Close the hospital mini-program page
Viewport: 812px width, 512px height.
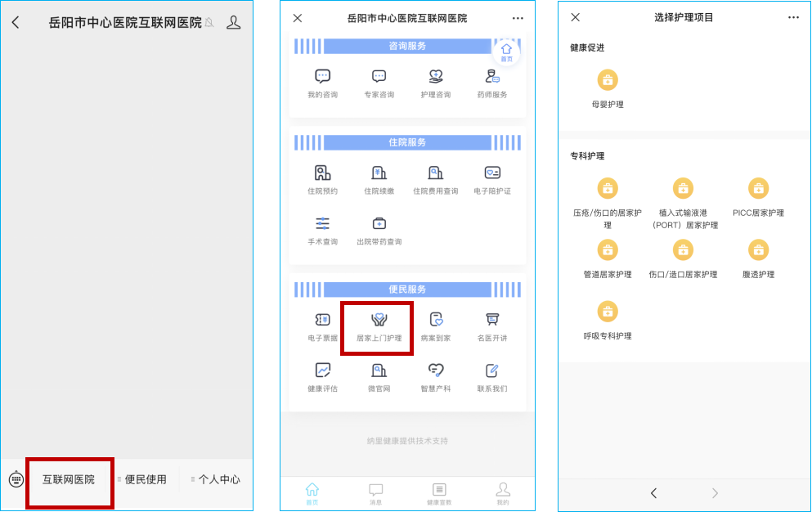click(x=298, y=18)
